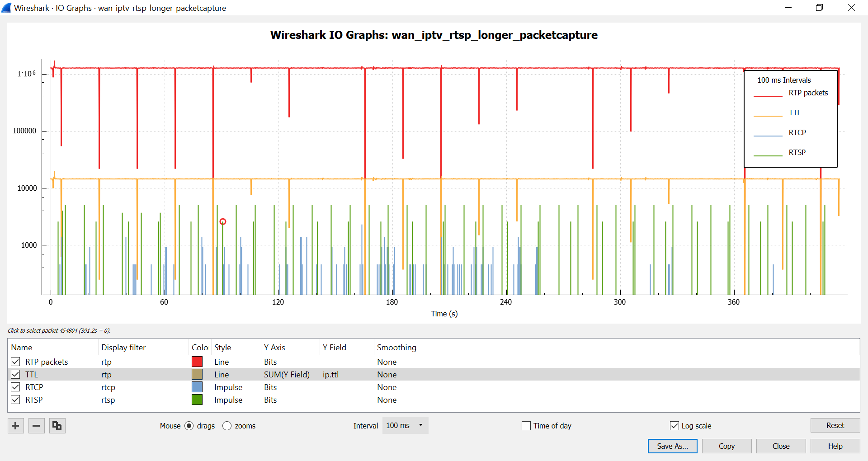Viewport: 868px width, 461px height.
Task: Remove the selected graph with the minus button
Action: click(x=36, y=426)
